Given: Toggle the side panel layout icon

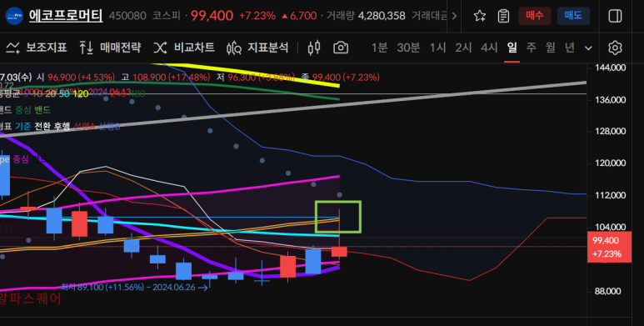Looking at the screenshot, I should click(615, 16).
